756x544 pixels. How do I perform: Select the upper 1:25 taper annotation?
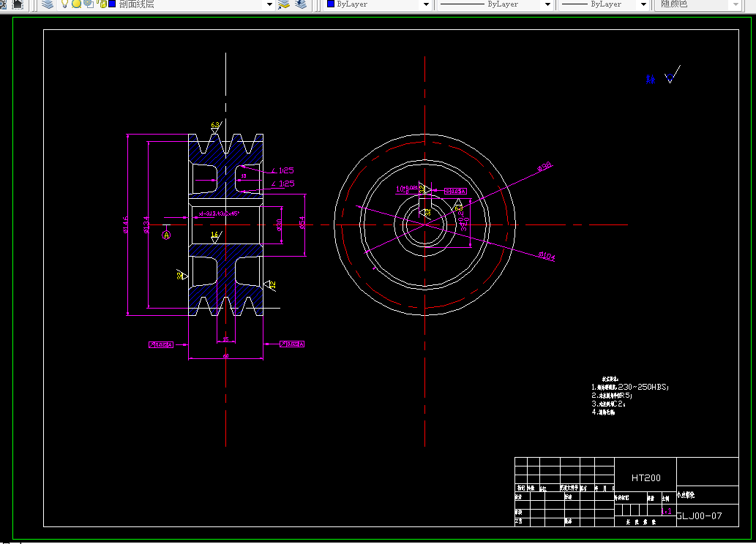pyautogui.click(x=282, y=170)
